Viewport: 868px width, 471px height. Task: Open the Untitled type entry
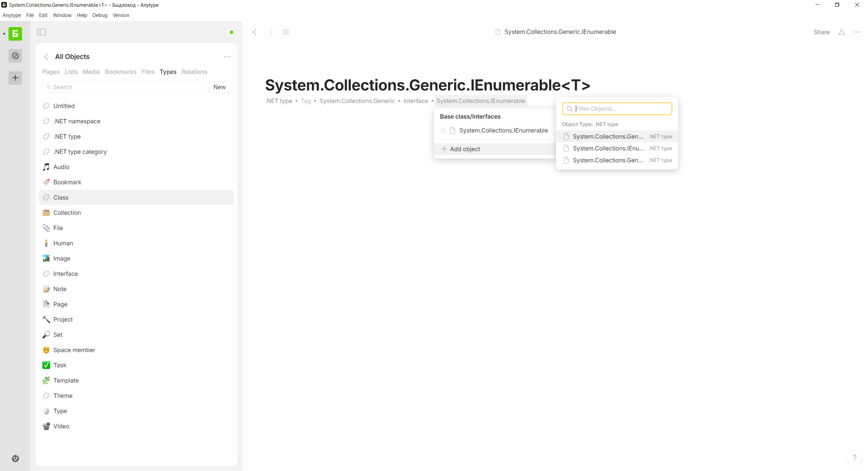pyautogui.click(x=136, y=106)
